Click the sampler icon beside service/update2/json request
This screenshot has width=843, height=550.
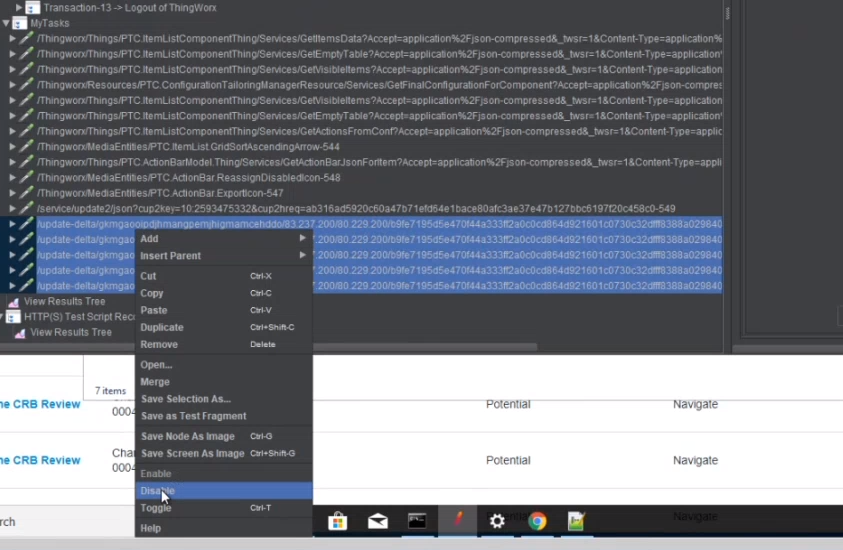(x=26, y=209)
